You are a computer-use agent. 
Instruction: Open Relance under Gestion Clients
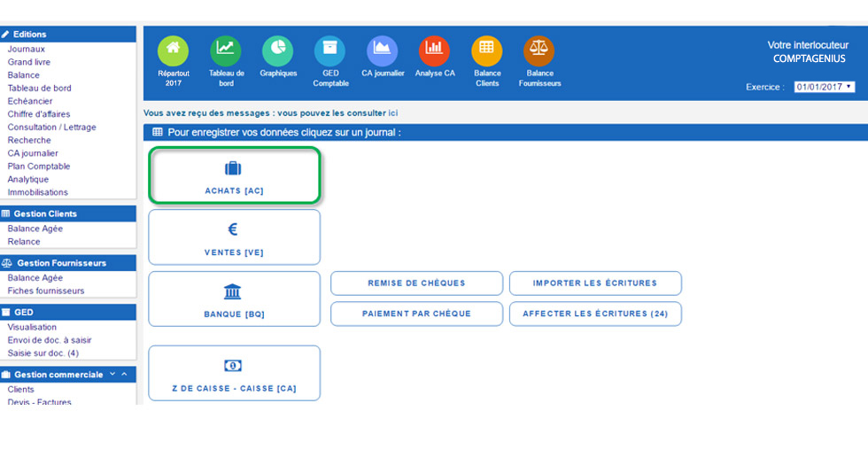pos(24,242)
